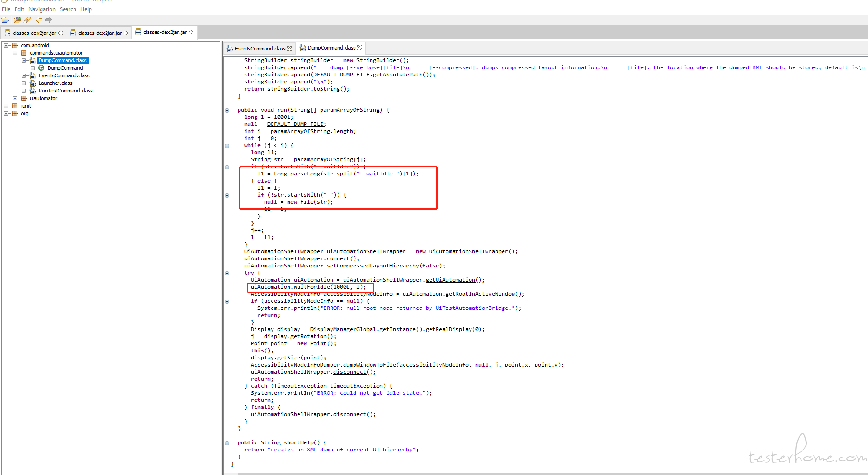Close the EventsCommand.class editor tab

pyautogui.click(x=289, y=49)
